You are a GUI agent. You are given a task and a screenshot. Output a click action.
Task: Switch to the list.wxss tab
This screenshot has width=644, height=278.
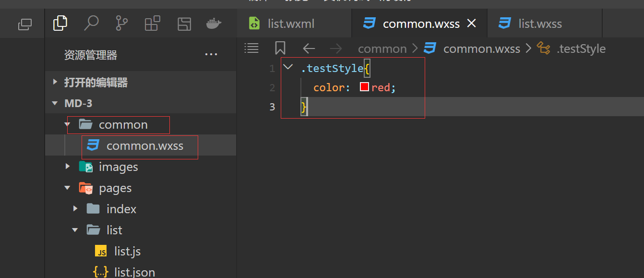[540, 24]
